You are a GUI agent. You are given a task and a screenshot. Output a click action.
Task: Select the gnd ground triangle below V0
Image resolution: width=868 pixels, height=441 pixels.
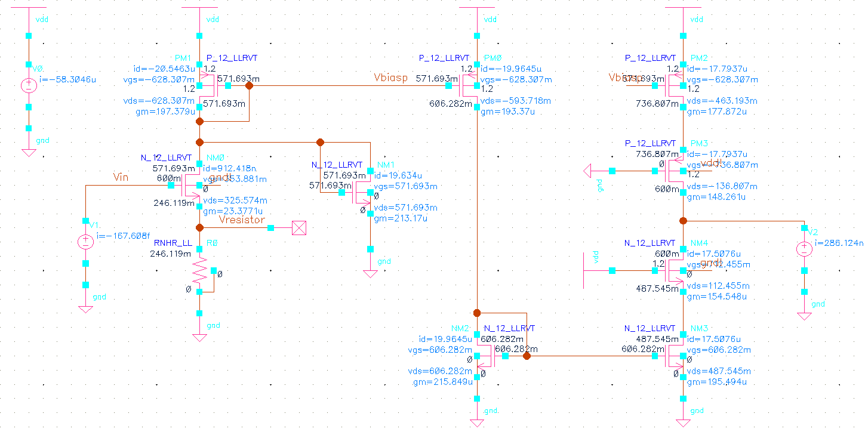pos(29,152)
